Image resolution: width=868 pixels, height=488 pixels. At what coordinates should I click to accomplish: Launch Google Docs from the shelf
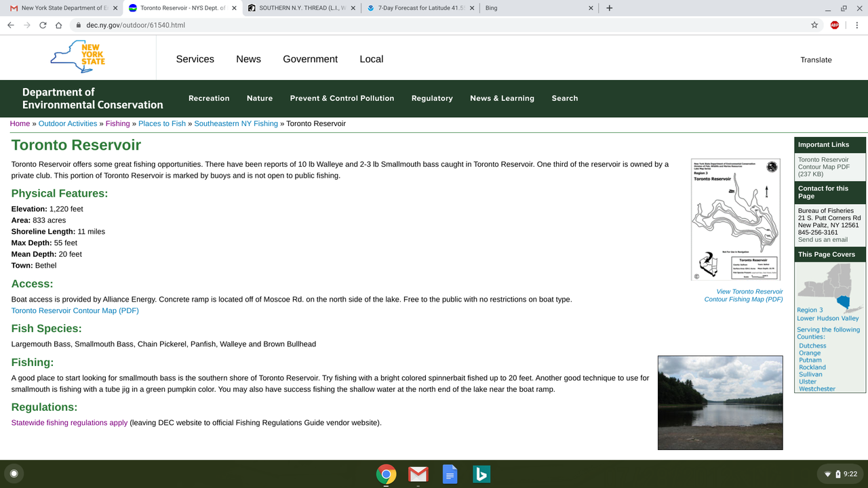click(x=450, y=474)
